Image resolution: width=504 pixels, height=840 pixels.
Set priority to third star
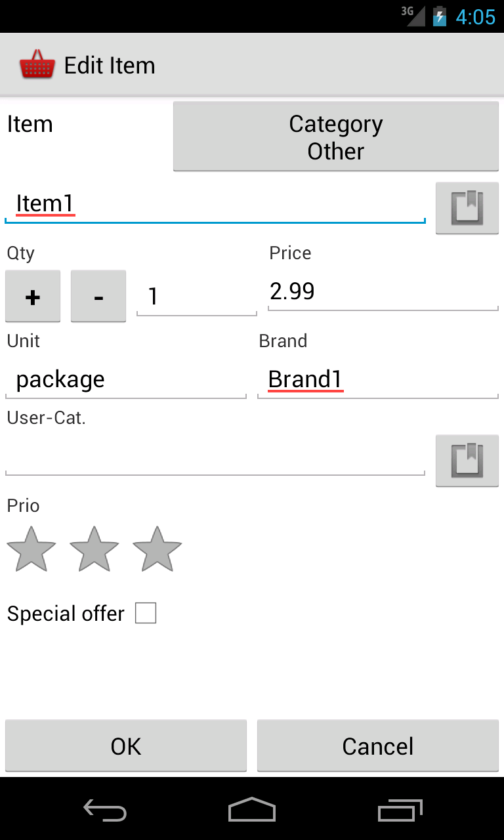[157, 549]
